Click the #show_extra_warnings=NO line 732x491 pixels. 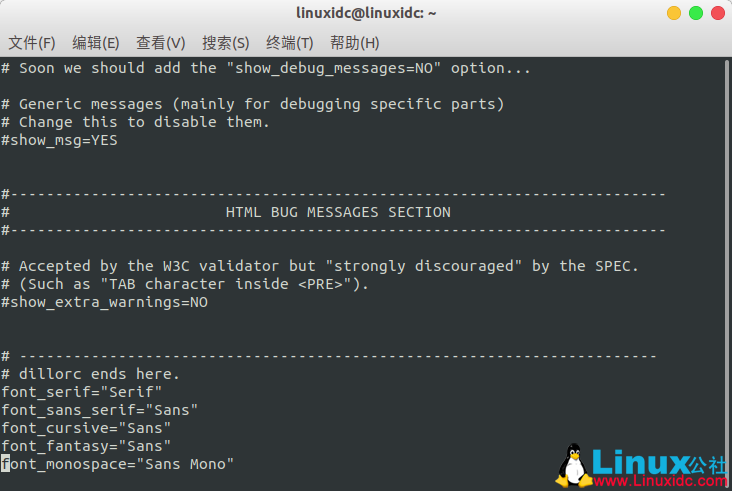[x=105, y=302]
